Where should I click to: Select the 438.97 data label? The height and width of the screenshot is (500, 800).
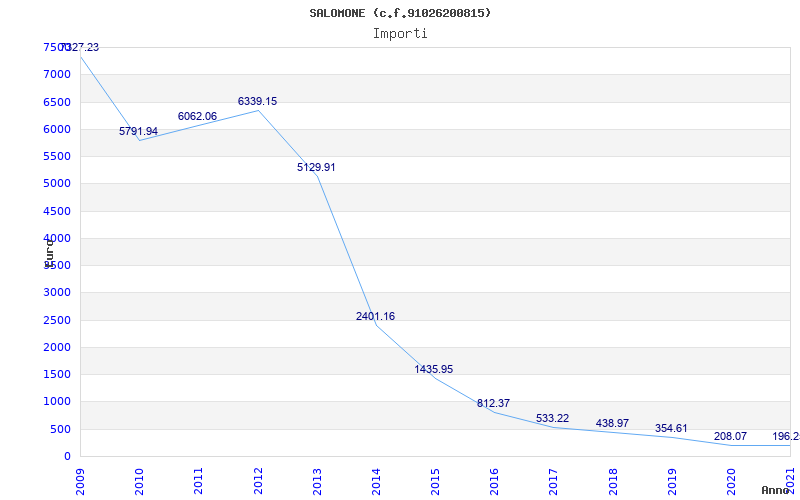point(612,423)
